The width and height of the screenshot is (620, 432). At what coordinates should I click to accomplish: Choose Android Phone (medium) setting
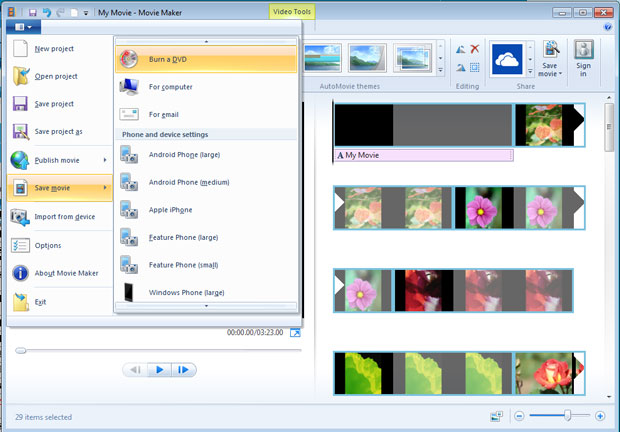[206, 182]
